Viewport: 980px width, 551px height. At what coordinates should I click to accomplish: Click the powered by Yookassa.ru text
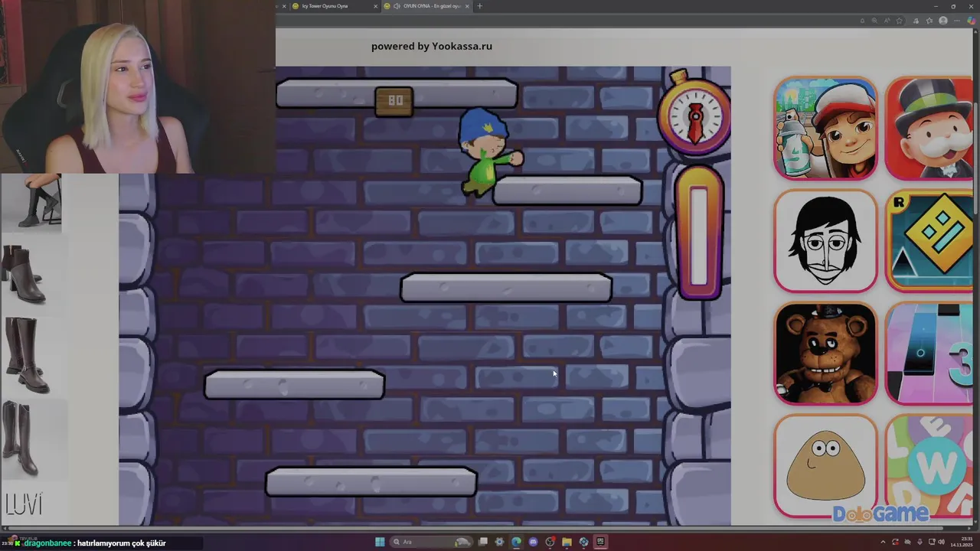pyautogui.click(x=432, y=46)
